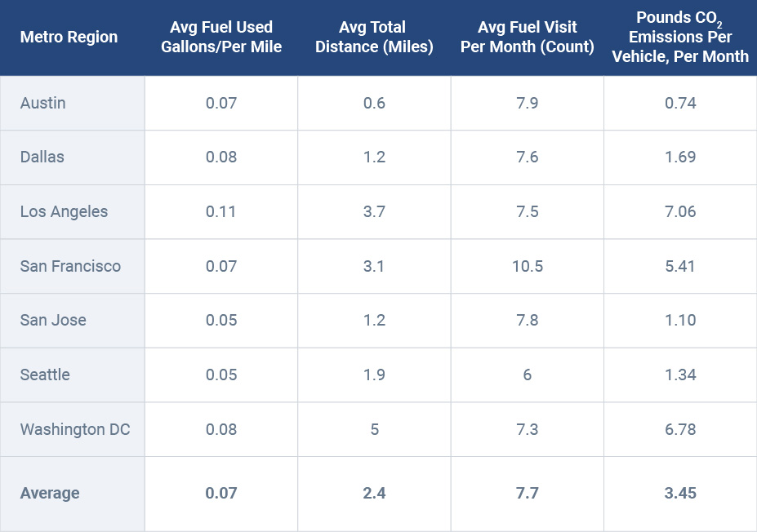The width and height of the screenshot is (757, 532).
Task: Click the Seattle row label
Action: [45, 375]
